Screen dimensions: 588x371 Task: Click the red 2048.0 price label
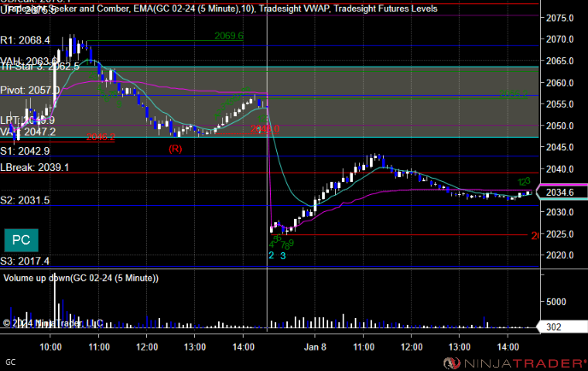click(265, 129)
